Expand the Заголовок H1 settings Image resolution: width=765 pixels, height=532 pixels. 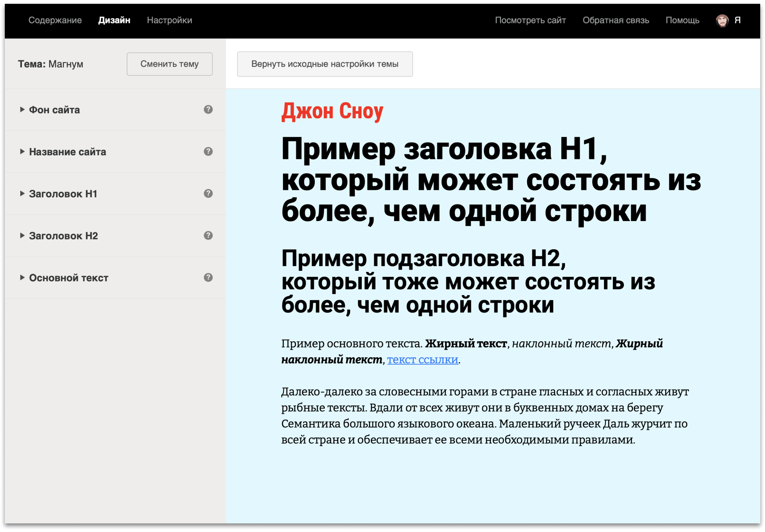22,194
